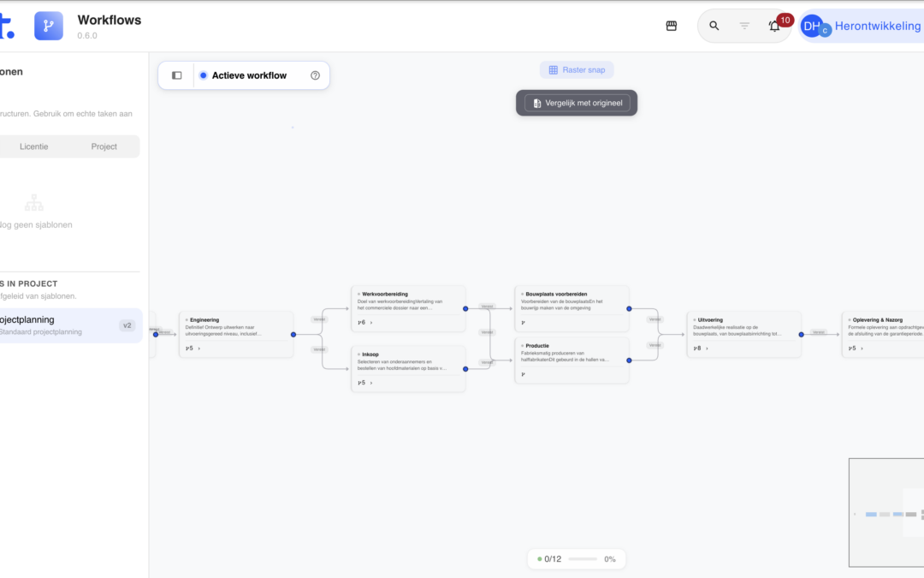Switch to the Licentie tab

click(33, 146)
